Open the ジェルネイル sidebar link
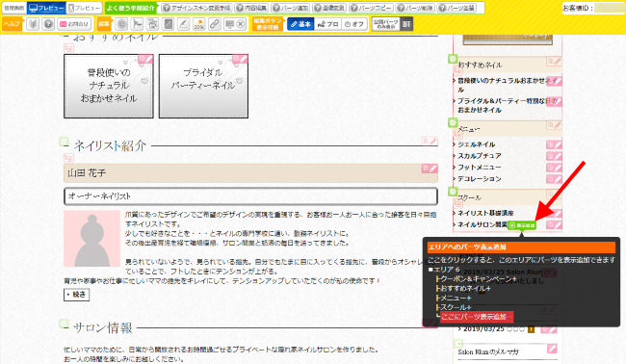The image size is (626, 364). point(477,144)
